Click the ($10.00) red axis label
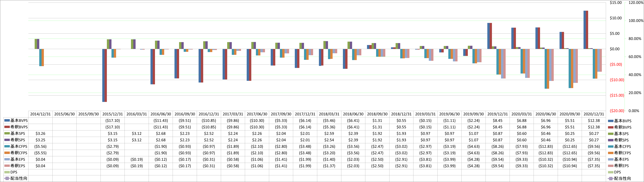Viewport: 644px width, 182px height. (x=617, y=80)
